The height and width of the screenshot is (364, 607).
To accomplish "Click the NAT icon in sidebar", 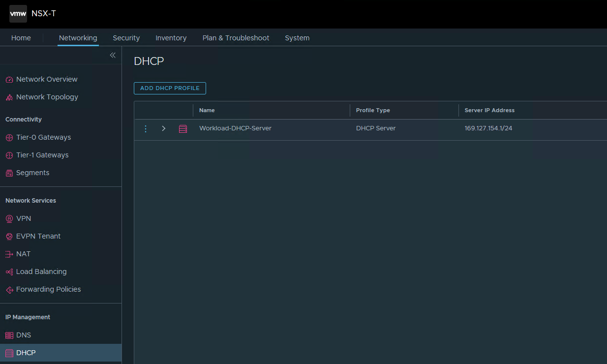I will point(9,254).
